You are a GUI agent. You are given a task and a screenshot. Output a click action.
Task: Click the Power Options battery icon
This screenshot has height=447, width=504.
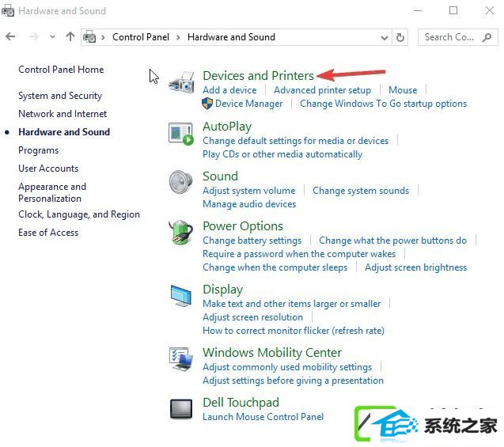(x=180, y=233)
